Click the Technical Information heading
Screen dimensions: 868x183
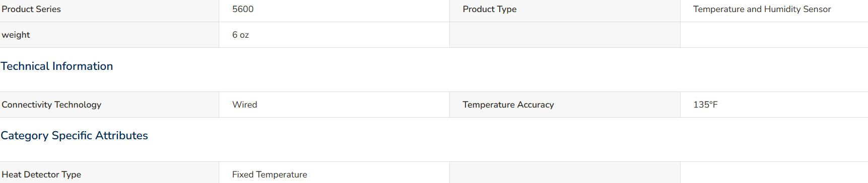tap(57, 66)
